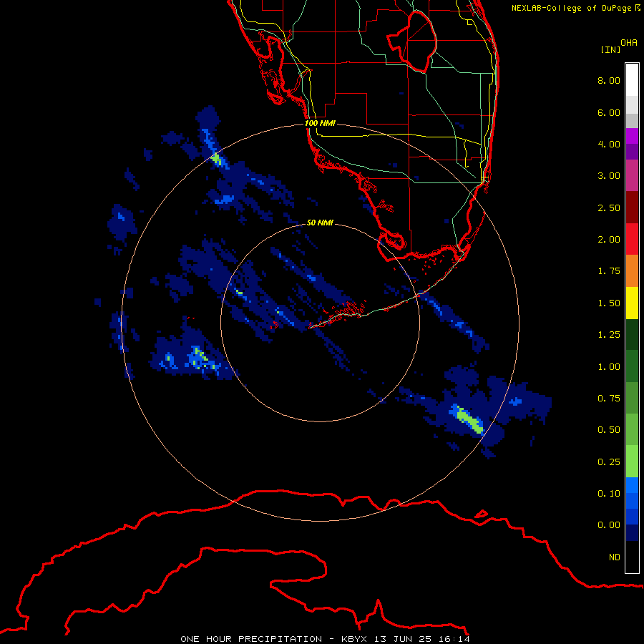The image size is (644, 644).
Task: Click the dark red swatch beside 2.50
Action: coord(632,208)
